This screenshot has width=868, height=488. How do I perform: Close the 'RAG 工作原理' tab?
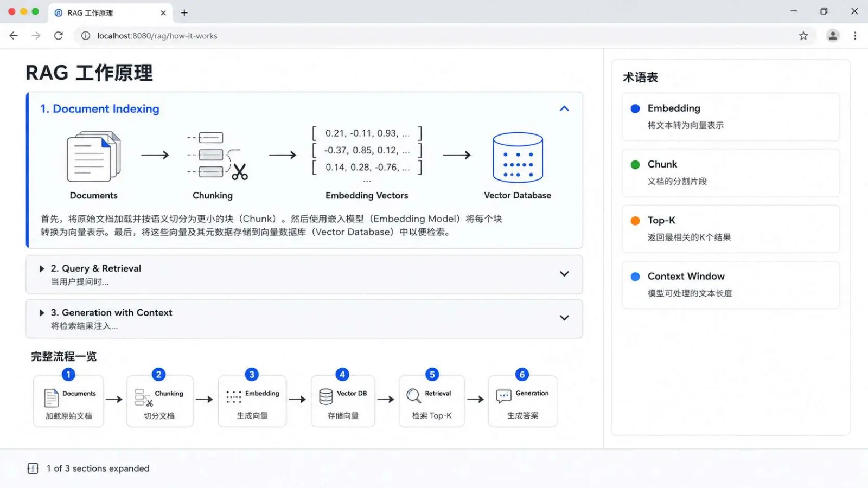[x=163, y=12]
